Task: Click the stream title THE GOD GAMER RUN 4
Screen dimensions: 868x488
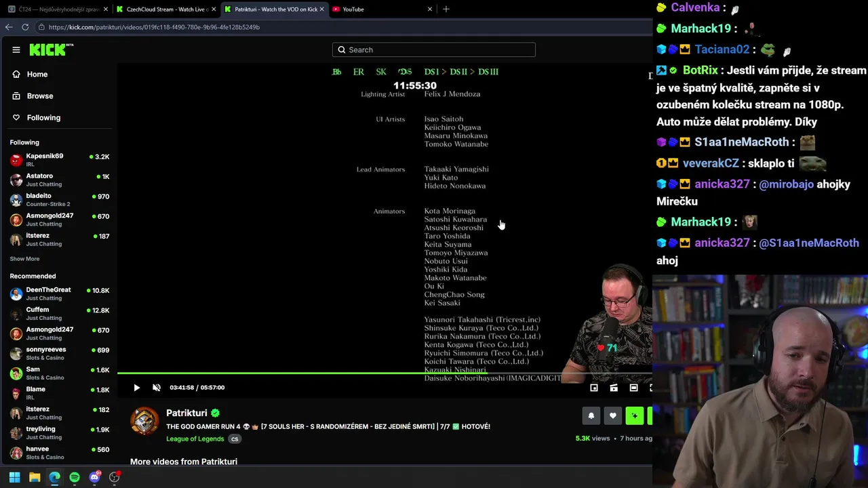Action: click(x=328, y=426)
